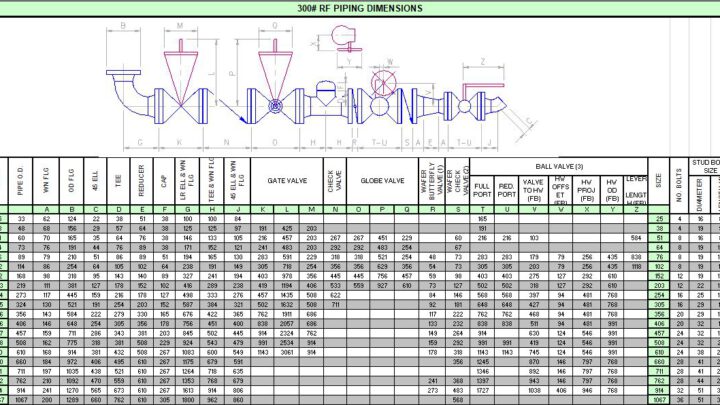This screenshot has width=720, height=405.
Task: Select gate valve cell "2324"
Action: (x=287, y=333)
